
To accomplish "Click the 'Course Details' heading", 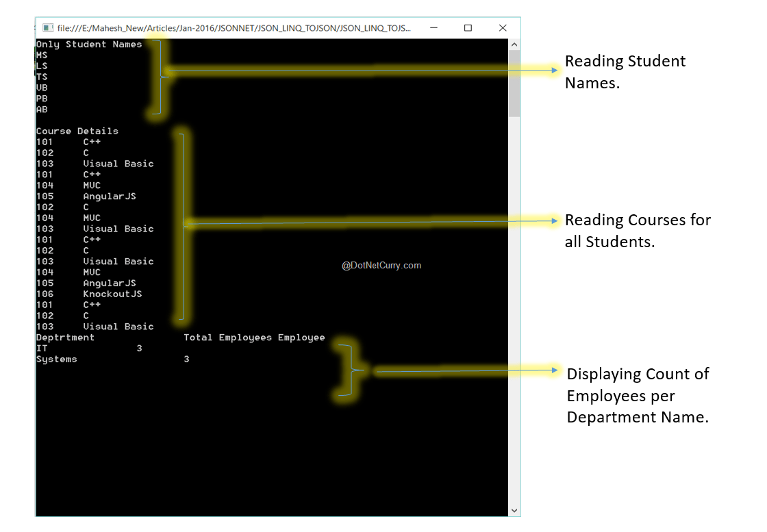I will pyautogui.click(x=77, y=131).
